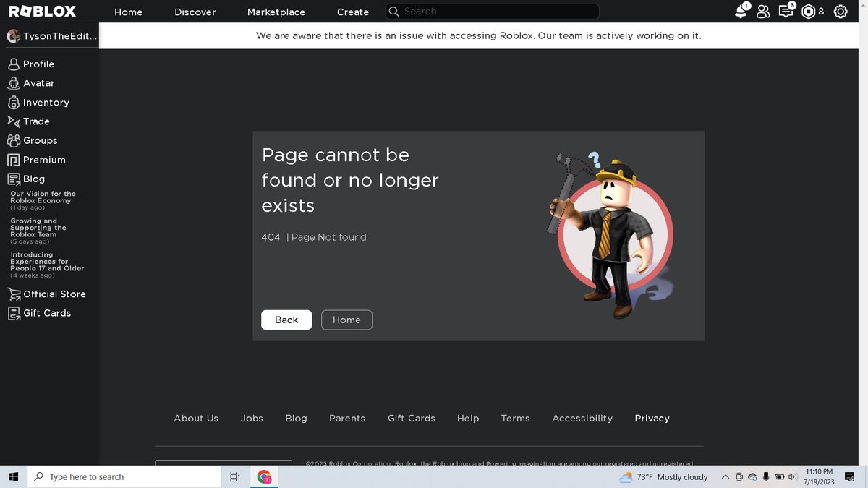This screenshot has width=868, height=488.
Task: Open the Accessibility footer link
Action: (582, 419)
